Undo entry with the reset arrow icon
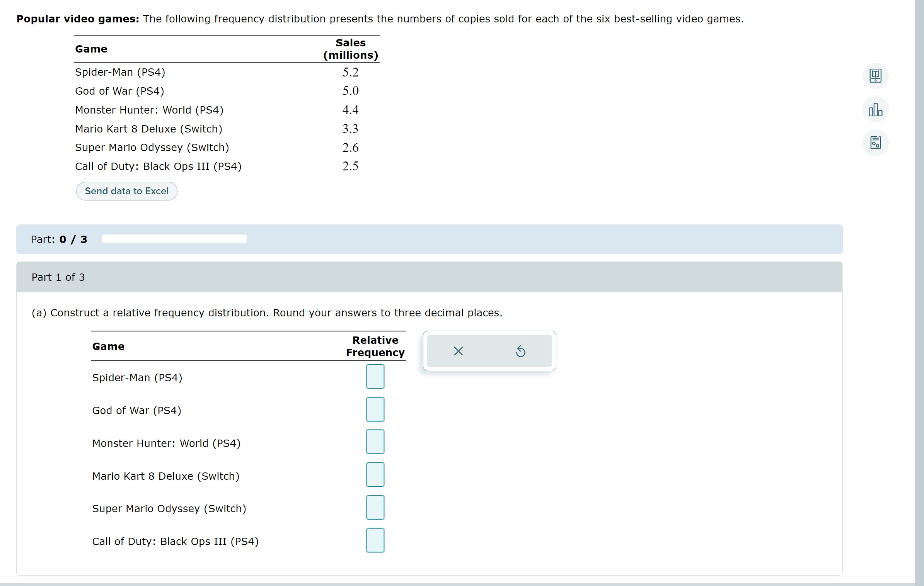The image size is (924, 586). pyautogui.click(x=521, y=351)
